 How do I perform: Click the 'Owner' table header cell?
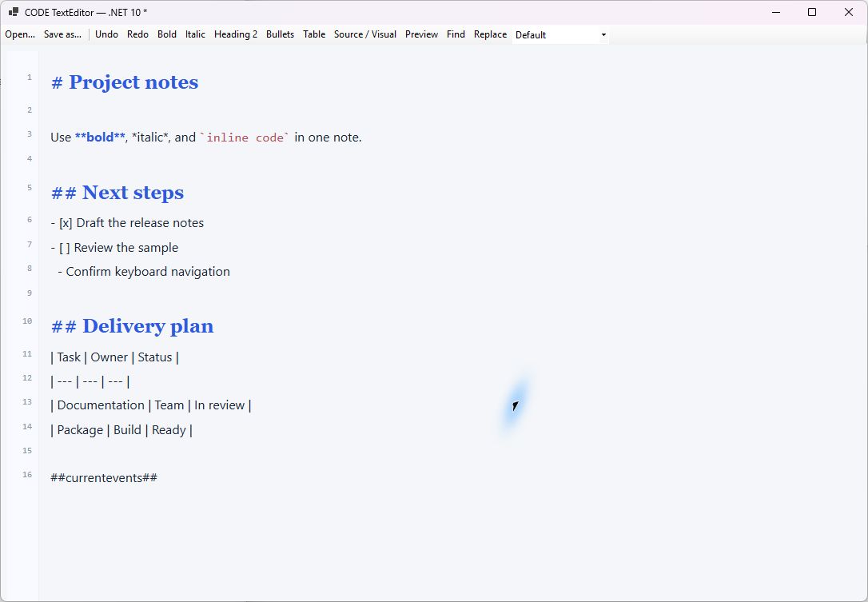click(x=109, y=357)
